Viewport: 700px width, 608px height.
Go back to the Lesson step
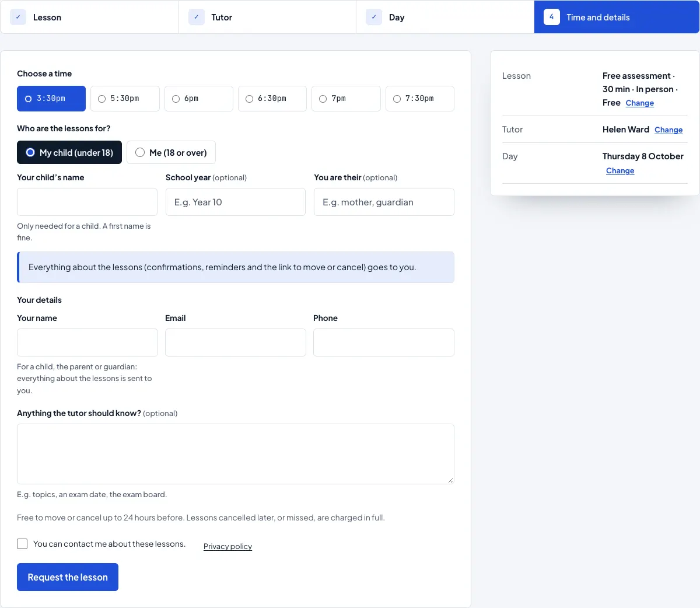click(x=89, y=17)
